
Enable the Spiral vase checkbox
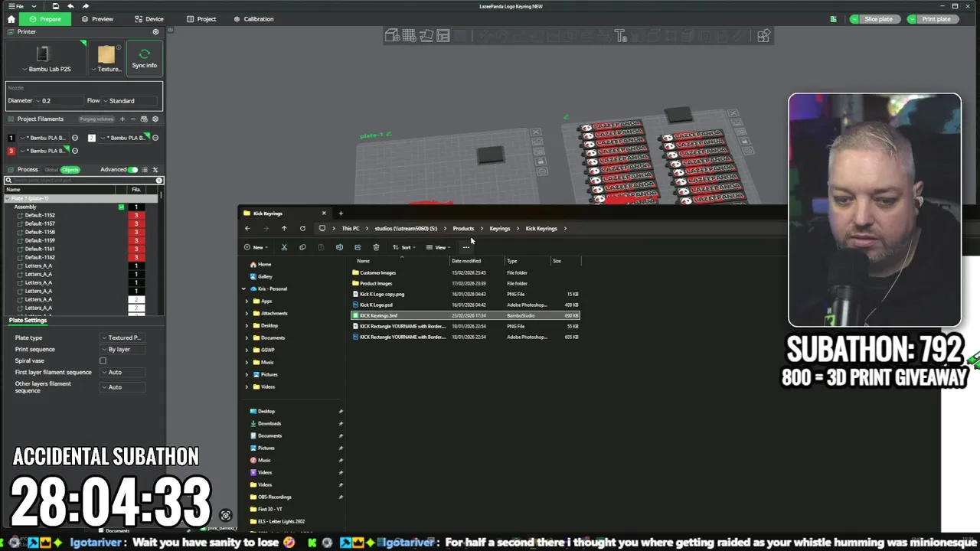[x=103, y=360]
